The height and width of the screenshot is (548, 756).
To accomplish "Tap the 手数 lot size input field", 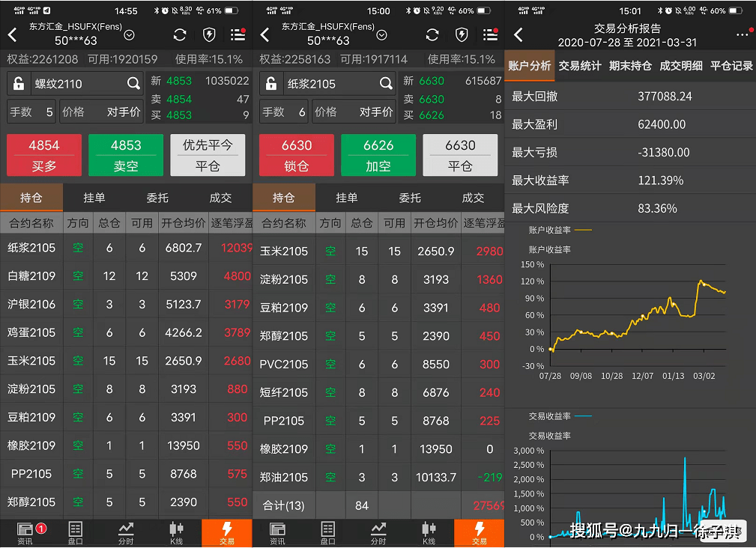I will pyautogui.click(x=30, y=112).
